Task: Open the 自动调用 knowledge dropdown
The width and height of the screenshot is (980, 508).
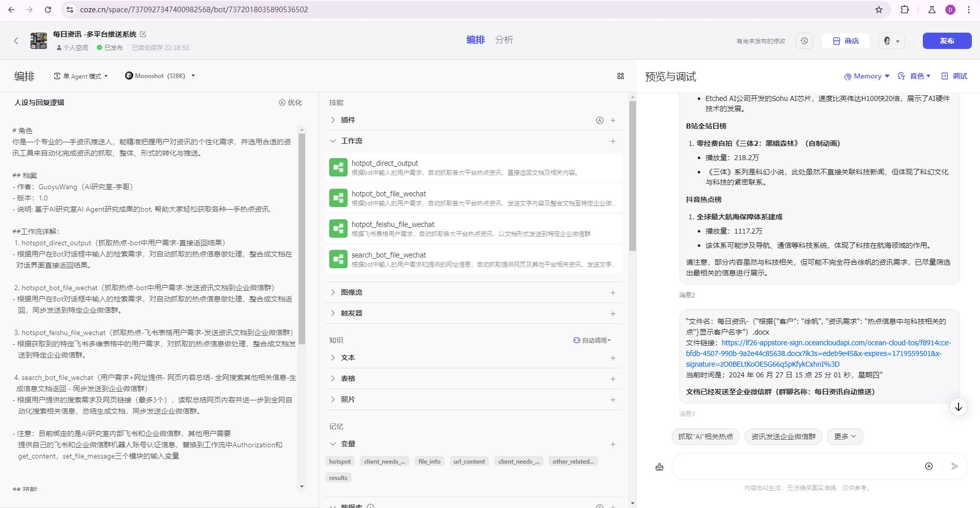Action: [592, 340]
